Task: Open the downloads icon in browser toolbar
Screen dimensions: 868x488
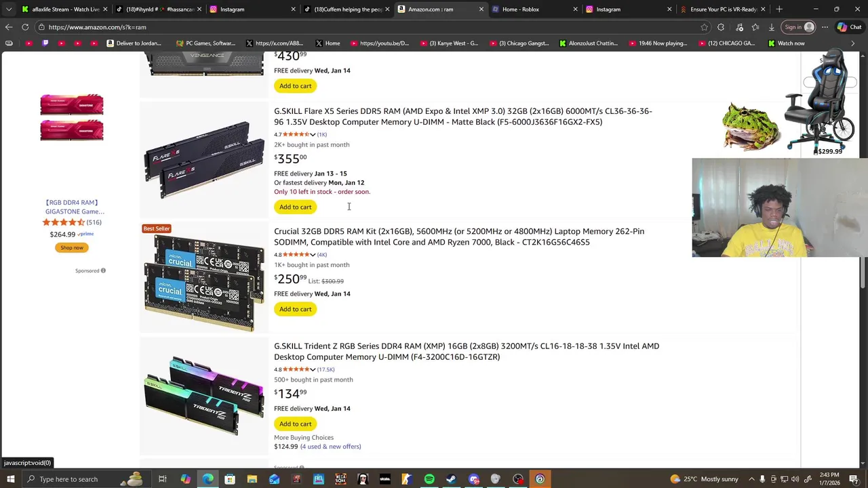Action: (x=772, y=27)
